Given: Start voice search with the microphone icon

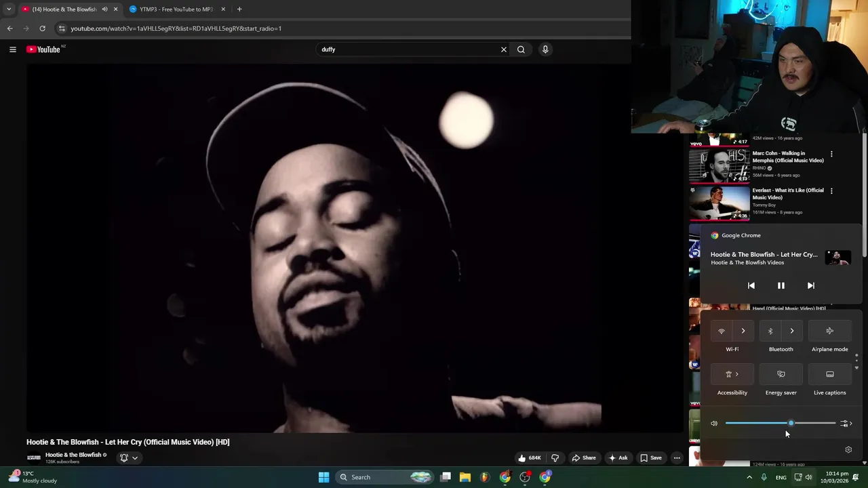Looking at the screenshot, I should click(x=545, y=49).
